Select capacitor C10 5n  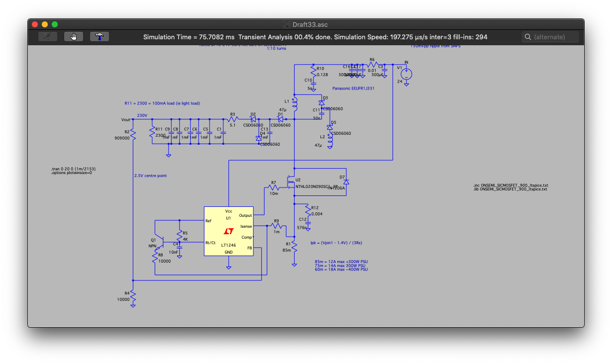click(x=313, y=83)
